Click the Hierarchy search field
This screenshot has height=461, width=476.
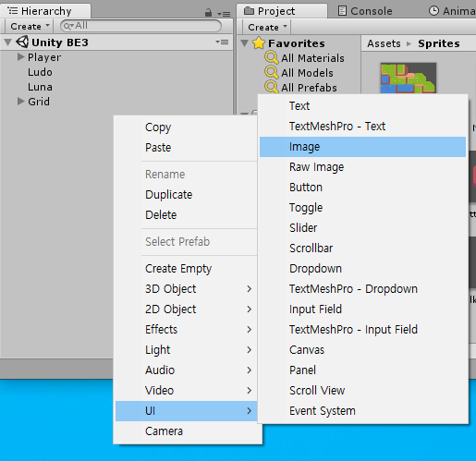(x=140, y=26)
